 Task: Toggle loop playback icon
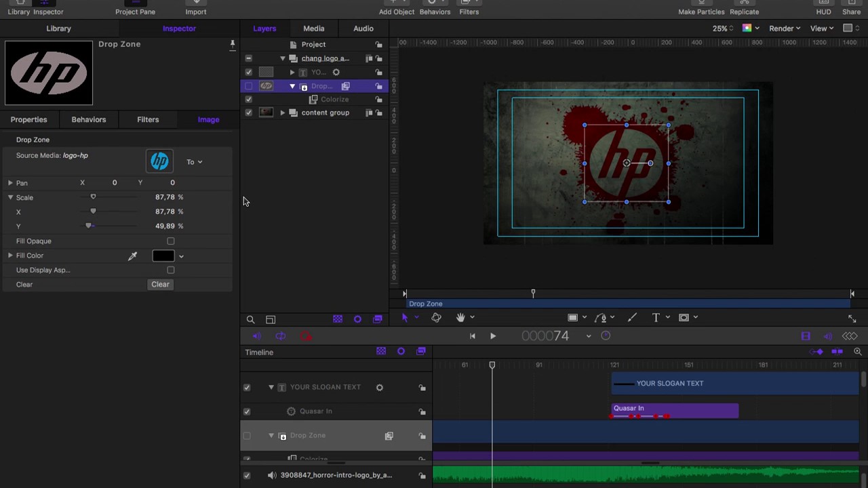pos(281,336)
